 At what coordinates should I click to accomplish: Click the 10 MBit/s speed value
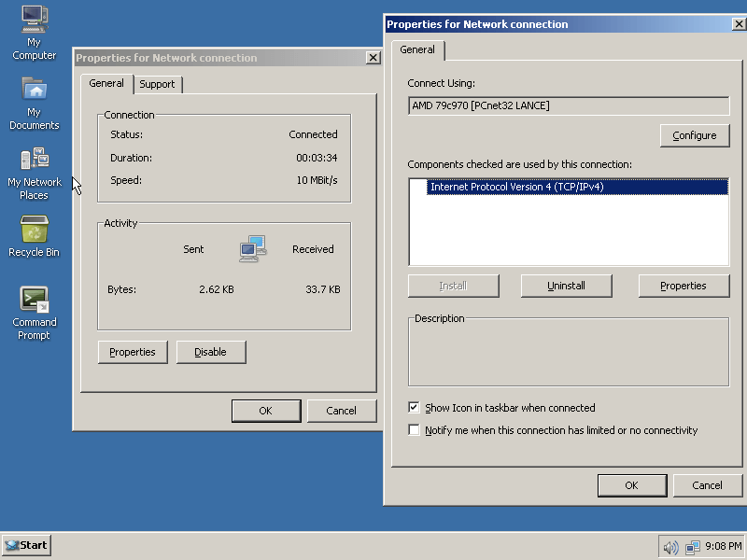point(317,180)
